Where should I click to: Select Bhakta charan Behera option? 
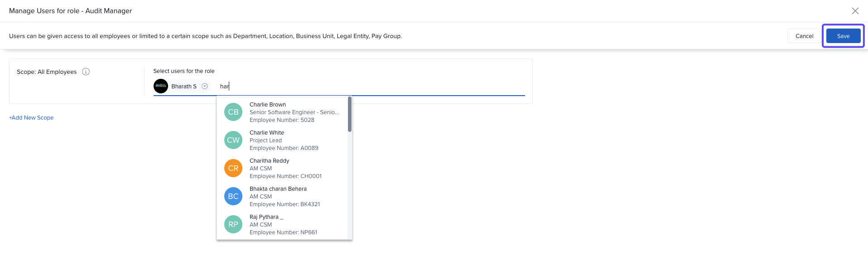(278, 189)
